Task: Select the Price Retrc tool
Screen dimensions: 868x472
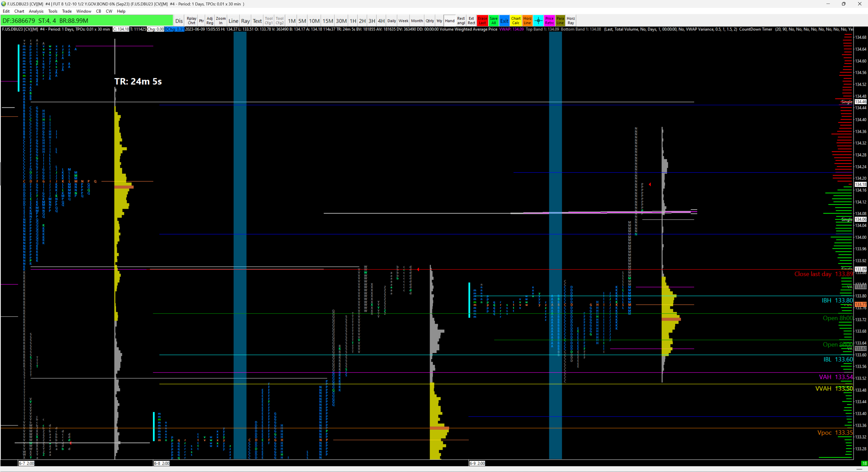Action: tap(549, 21)
